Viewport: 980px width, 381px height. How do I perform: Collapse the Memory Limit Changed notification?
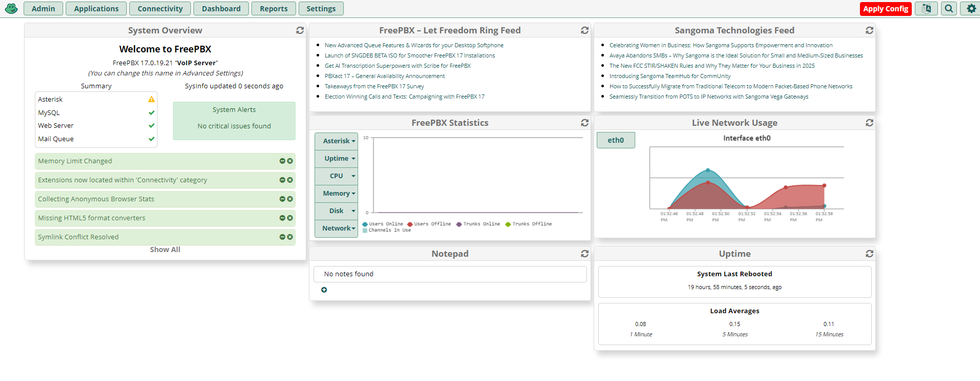[x=282, y=161]
